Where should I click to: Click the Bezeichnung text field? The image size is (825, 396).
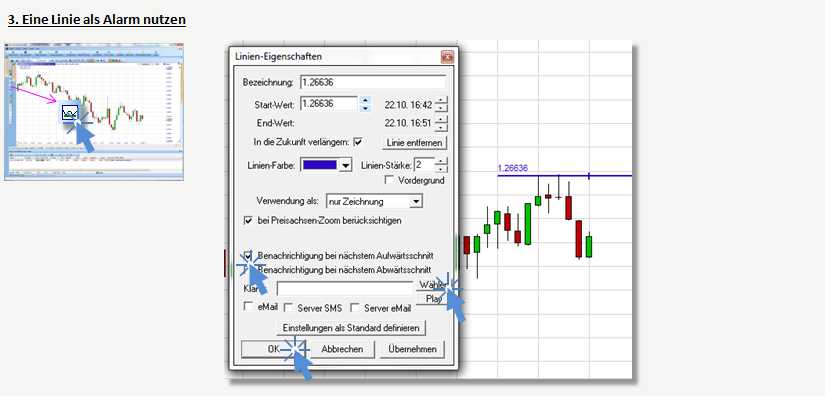pos(373,83)
